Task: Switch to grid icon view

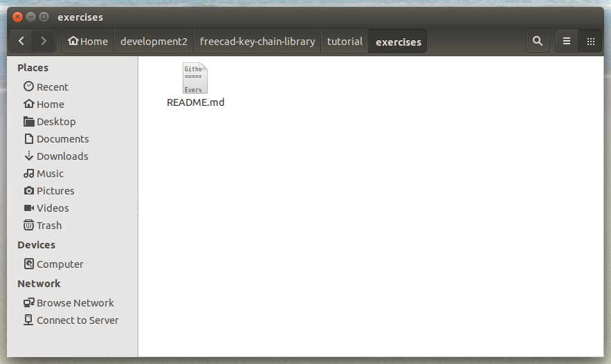Action: [591, 41]
